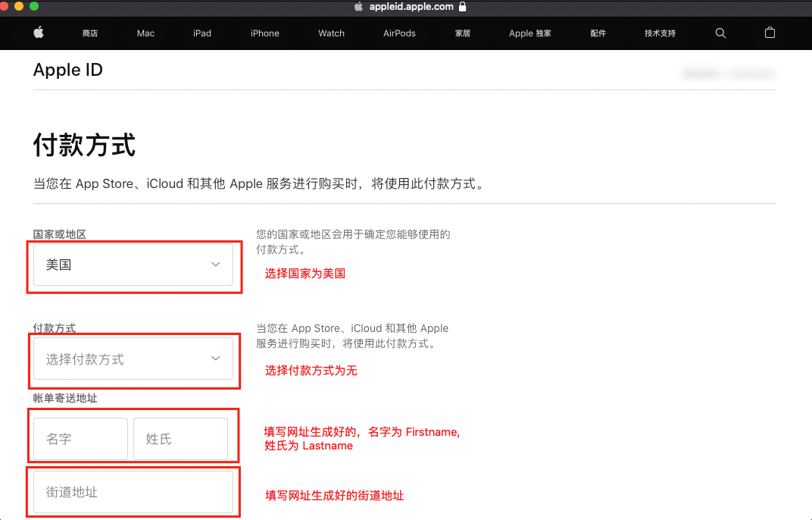Open the 技术支持 menu item

coord(659,33)
